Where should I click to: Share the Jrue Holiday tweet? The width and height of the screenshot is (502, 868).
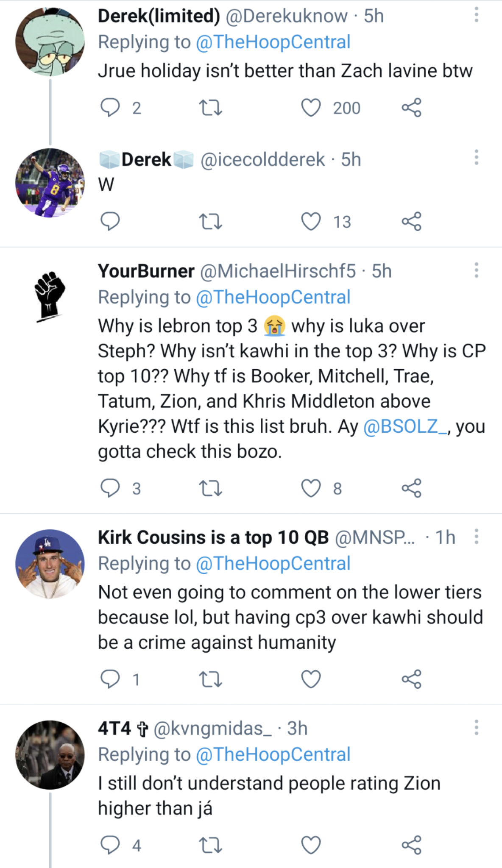411,108
